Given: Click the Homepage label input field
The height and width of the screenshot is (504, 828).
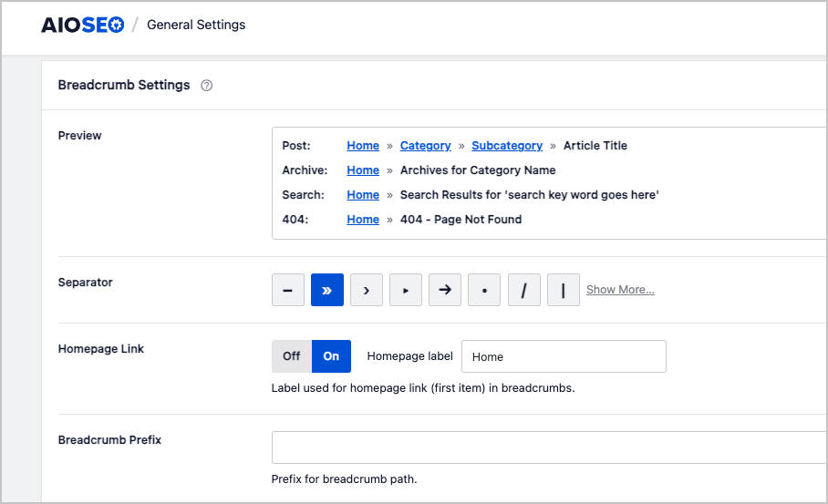Looking at the screenshot, I should (564, 356).
